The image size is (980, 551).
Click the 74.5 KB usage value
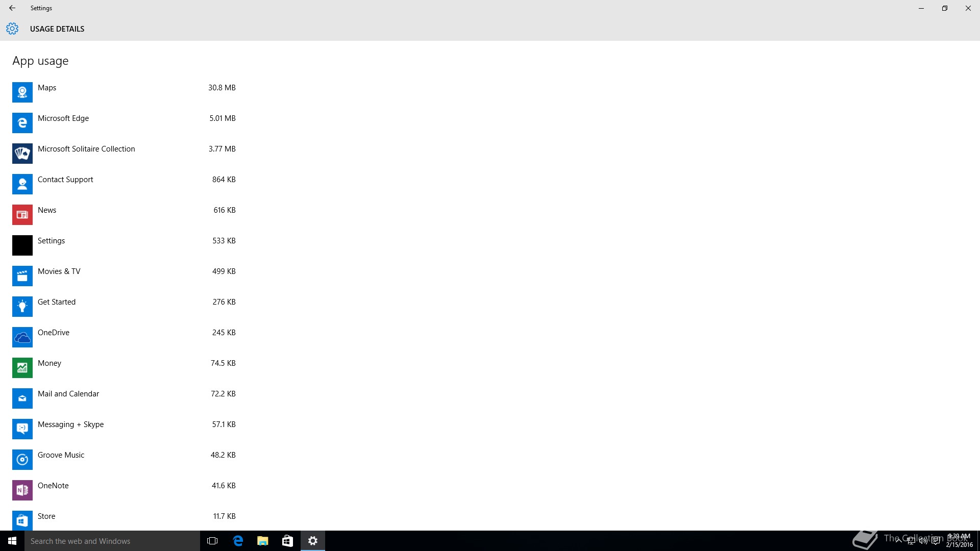223,363
